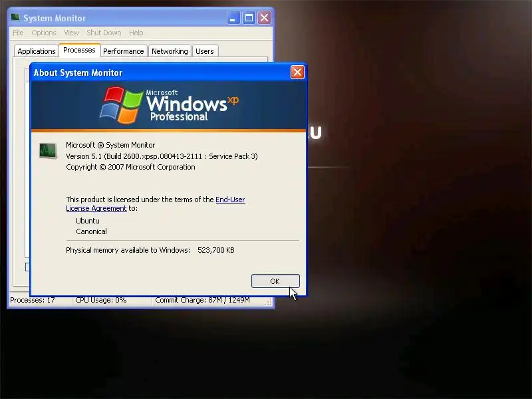The height and width of the screenshot is (399, 532).
Task: Open the Options menu
Action: coord(44,33)
